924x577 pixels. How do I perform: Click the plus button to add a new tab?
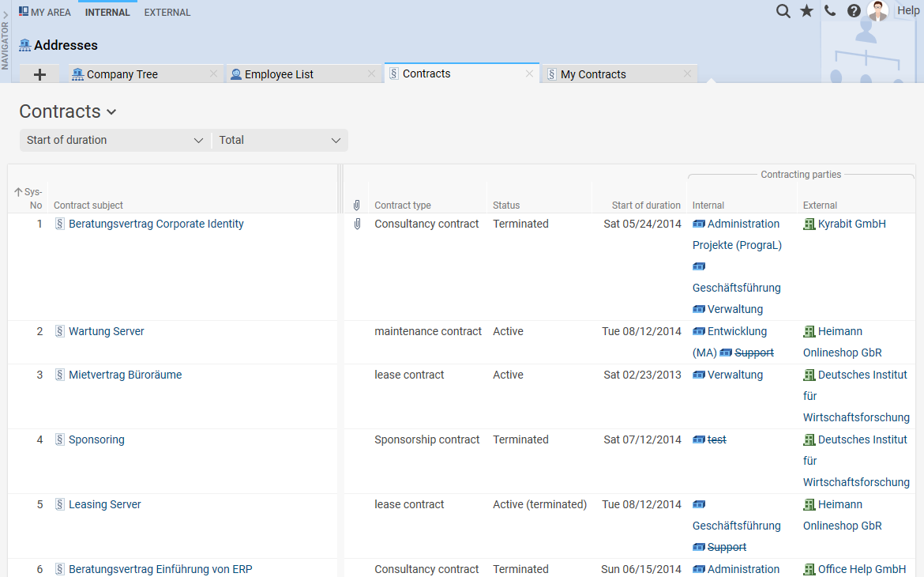[x=39, y=73]
